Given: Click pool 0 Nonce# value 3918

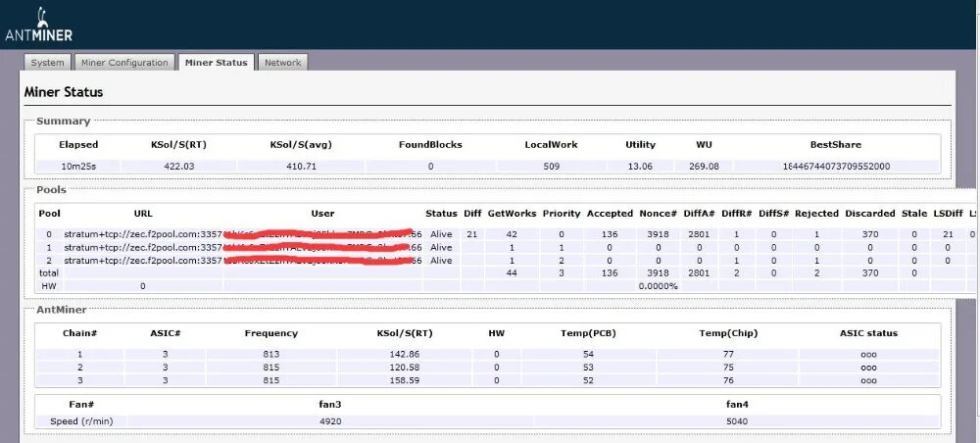Looking at the screenshot, I should [x=659, y=234].
